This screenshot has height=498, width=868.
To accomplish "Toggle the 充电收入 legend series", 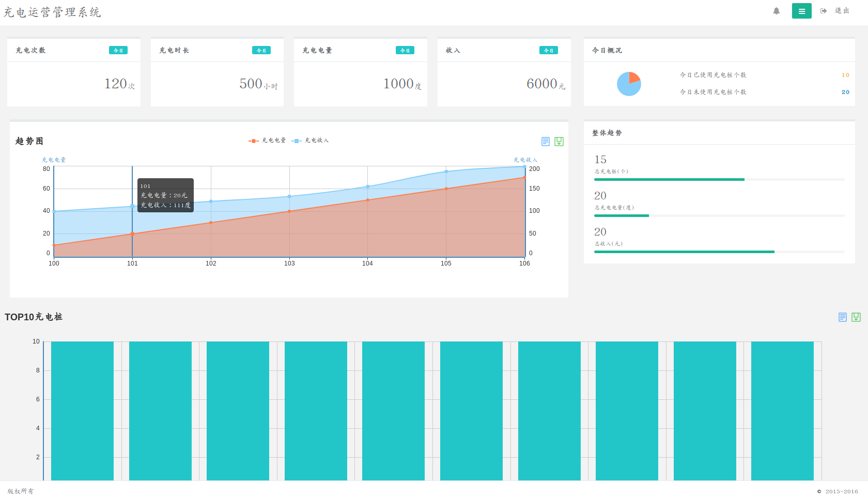I will pos(310,141).
